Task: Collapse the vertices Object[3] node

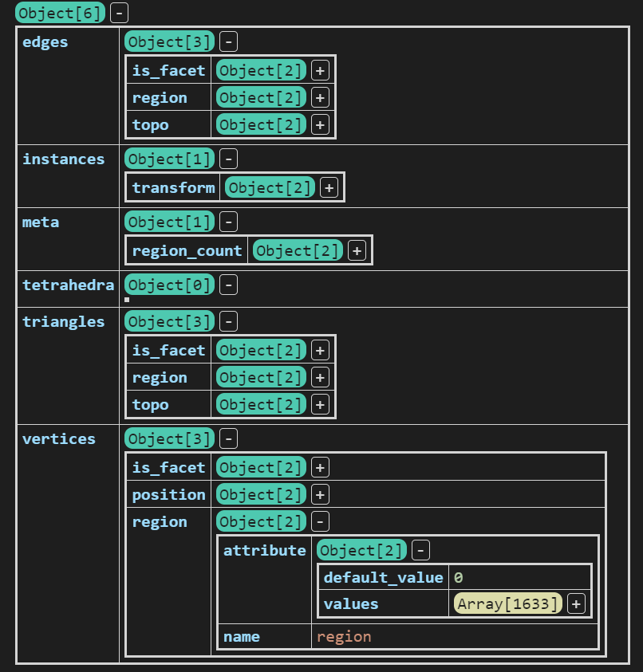Action: click(x=228, y=438)
